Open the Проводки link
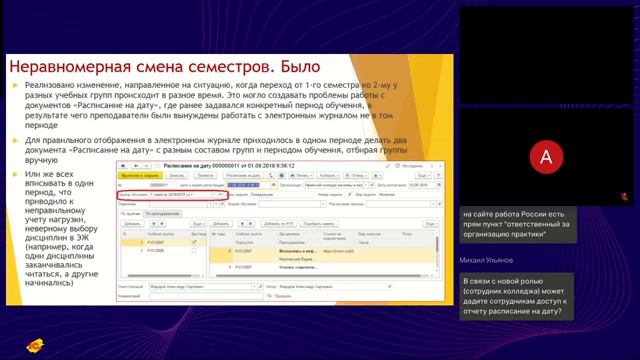Screen dimensions: 640x360 pos(283,296)
